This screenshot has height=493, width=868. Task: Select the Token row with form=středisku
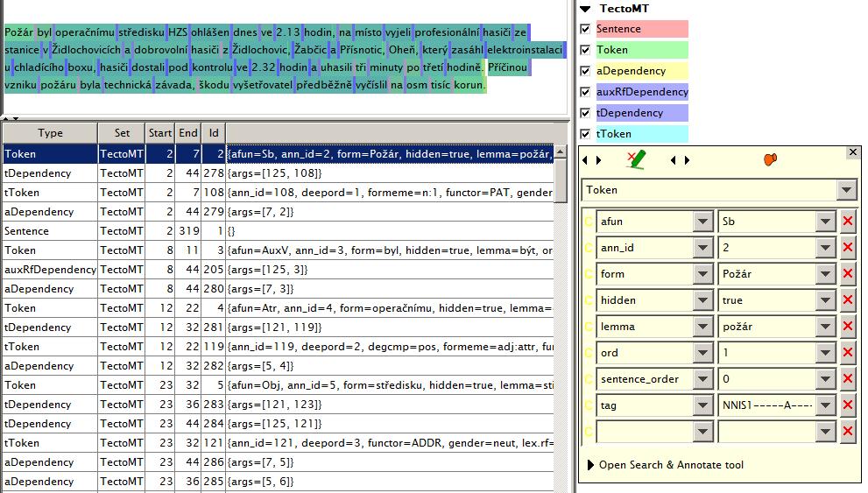pos(278,385)
